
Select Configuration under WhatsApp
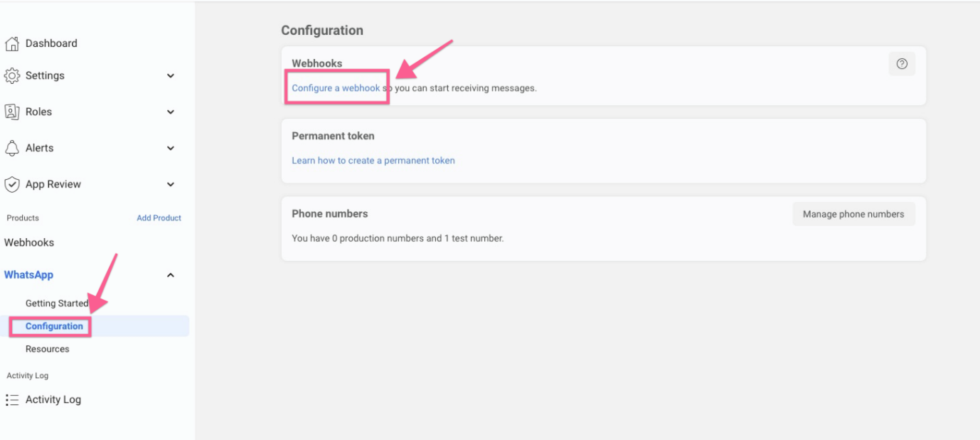coord(54,326)
